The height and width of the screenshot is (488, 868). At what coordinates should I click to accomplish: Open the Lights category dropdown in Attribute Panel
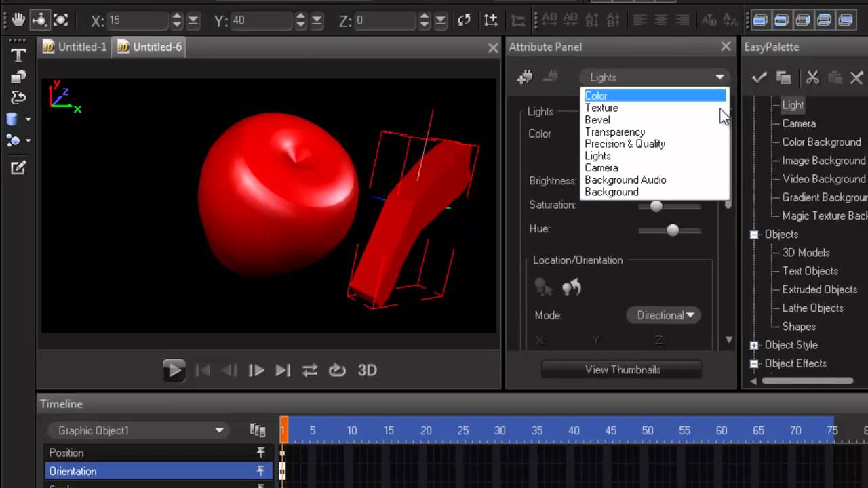654,77
